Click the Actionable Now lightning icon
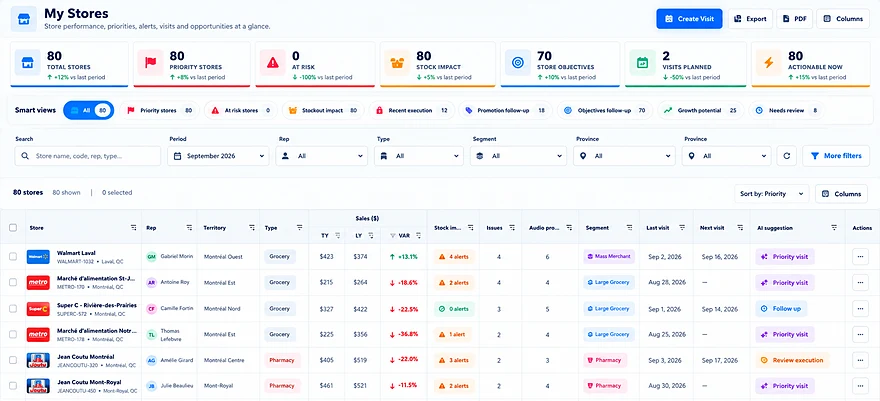This screenshot has width=880, height=401. pos(768,62)
